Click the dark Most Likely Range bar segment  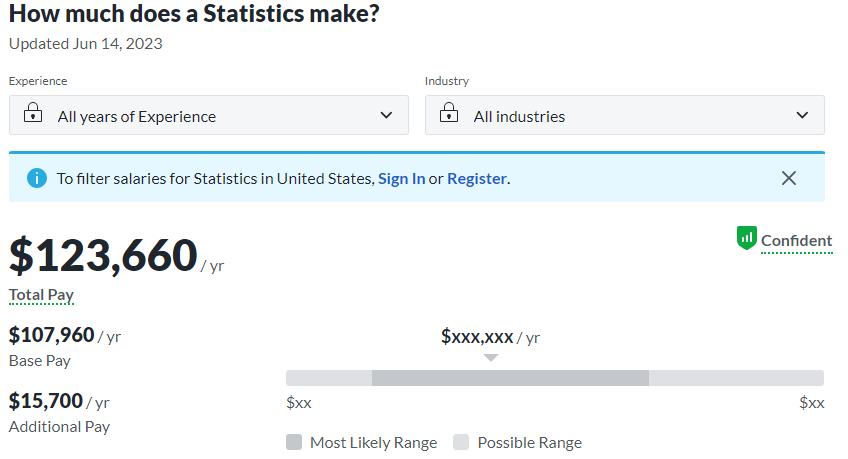[510, 378]
